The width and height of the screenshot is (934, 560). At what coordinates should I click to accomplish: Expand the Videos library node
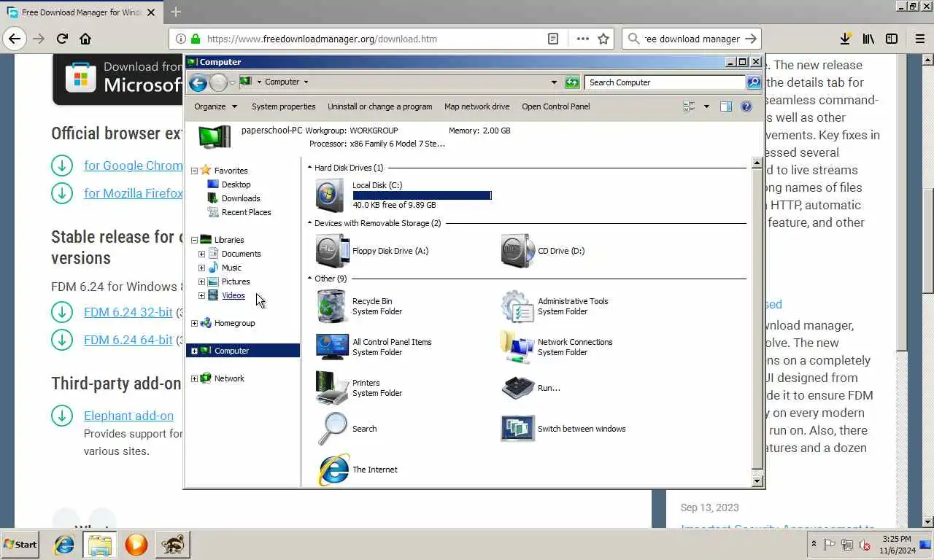coord(201,295)
